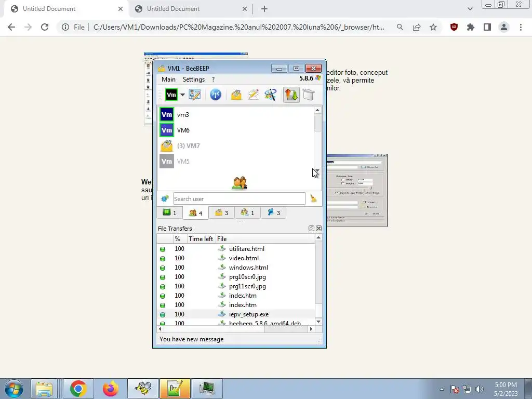Open the (3) VM7 unread conversation
The width and height of the screenshot is (532, 399).
point(235,145)
